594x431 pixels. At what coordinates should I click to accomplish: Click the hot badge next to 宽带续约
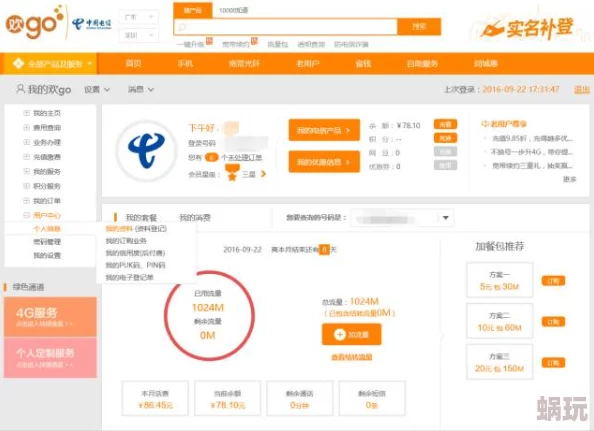coord(254,41)
